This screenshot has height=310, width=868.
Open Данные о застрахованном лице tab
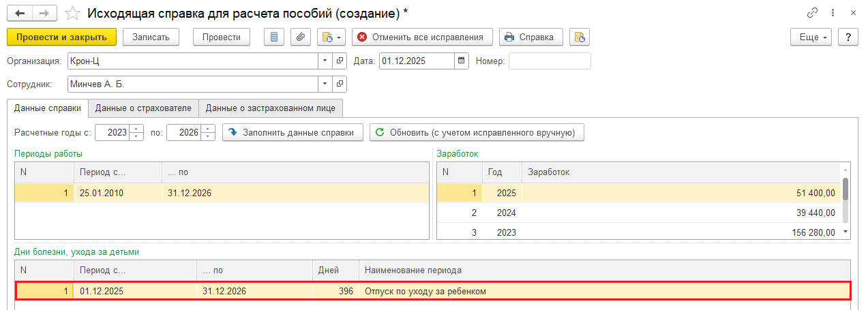tap(271, 108)
